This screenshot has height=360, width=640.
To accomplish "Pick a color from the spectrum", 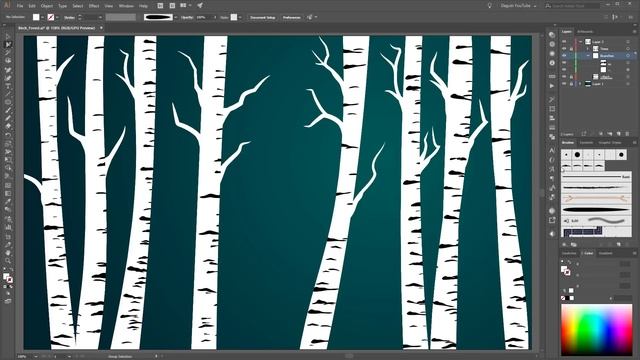I will click(x=596, y=329).
